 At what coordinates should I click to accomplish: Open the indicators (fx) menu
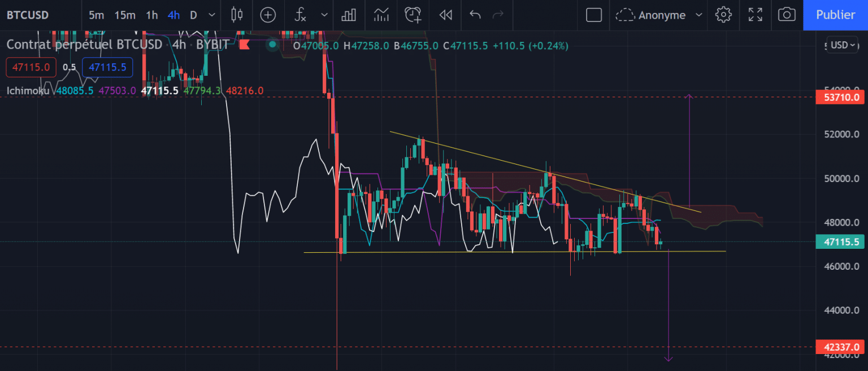[301, 15]
